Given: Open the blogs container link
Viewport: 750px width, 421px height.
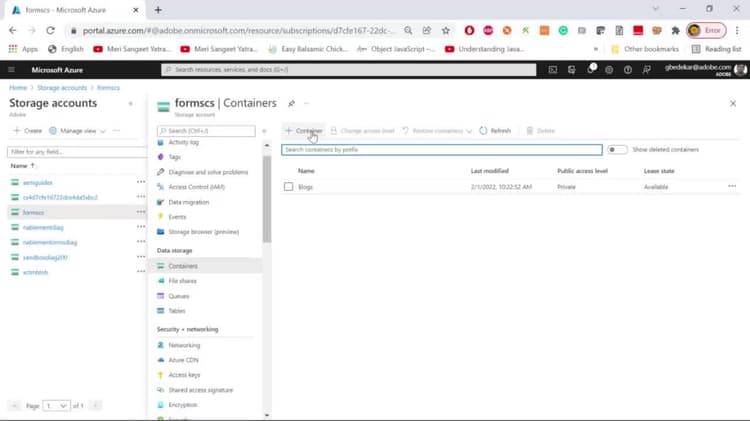Looking at the screenshot, I should coord(305,187).
